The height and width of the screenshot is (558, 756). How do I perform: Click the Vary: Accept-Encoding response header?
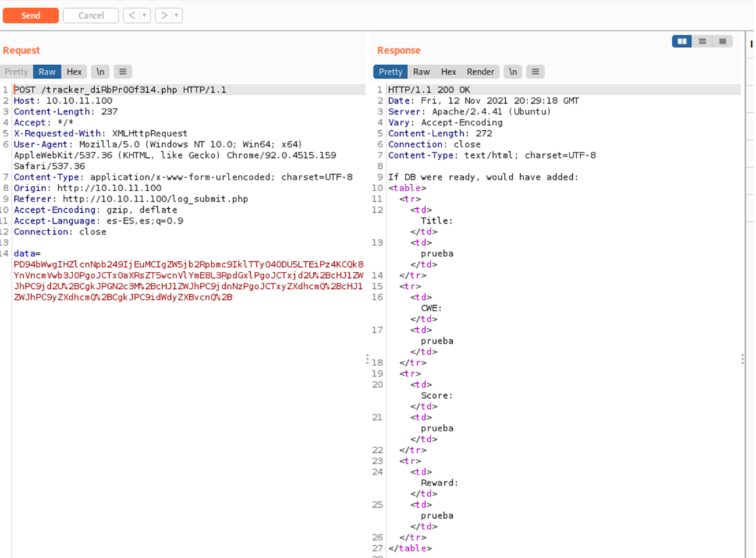point(445,123)
